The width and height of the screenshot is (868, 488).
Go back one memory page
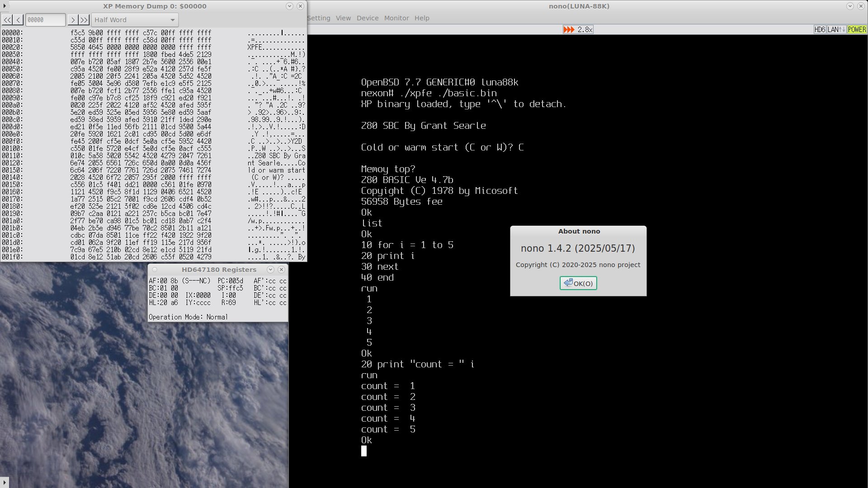click(18, 20)
